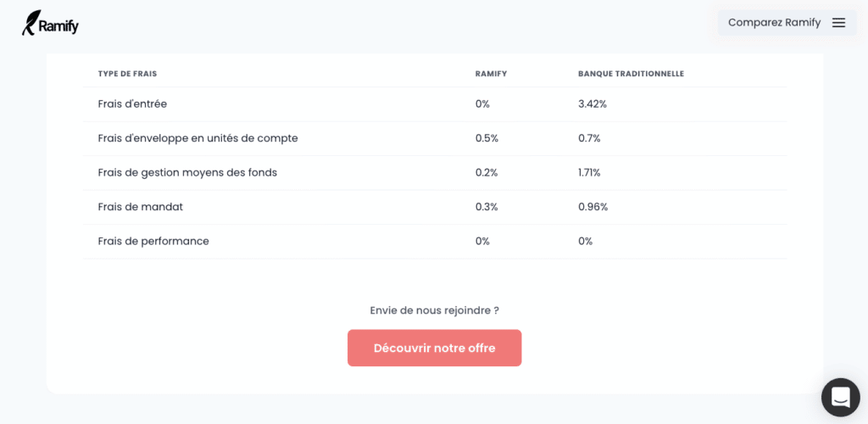
Task: Click the 3.42% traditional bank entry fee
Action: tap(593, 104)
